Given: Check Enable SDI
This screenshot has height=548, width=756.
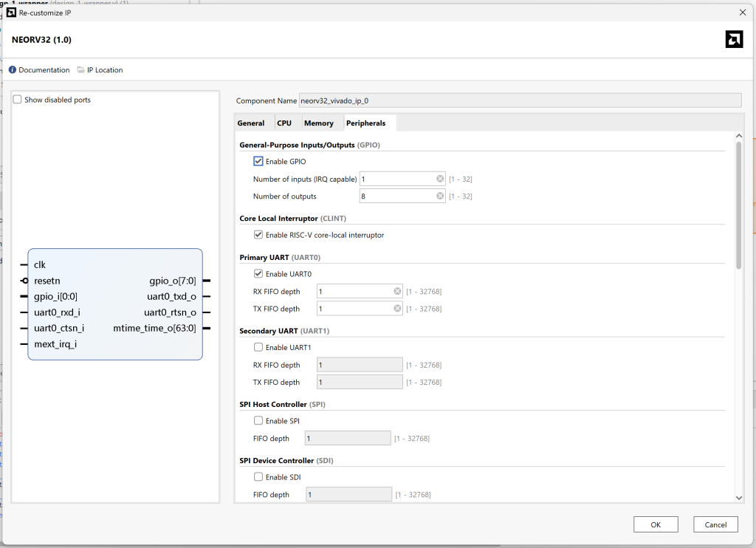Looking at the screenshot, I should [258, 477].
